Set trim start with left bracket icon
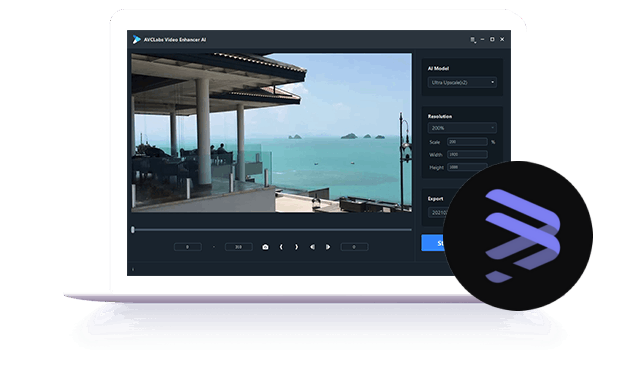Image resolution: width=640 pixels, height=365 pixels. (281, 247)
